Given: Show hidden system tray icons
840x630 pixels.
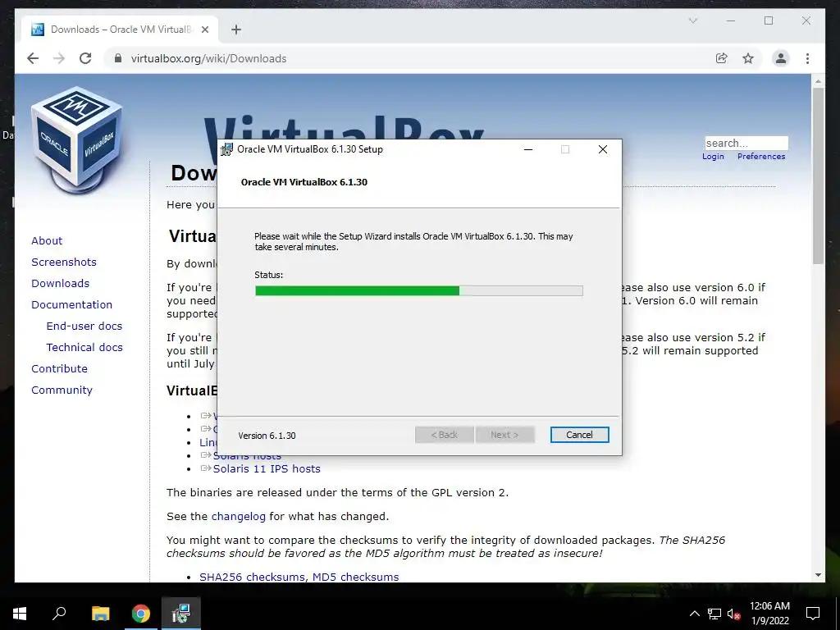Looking at the screenshot, I should pyautogui.click(x=694, y=614).
